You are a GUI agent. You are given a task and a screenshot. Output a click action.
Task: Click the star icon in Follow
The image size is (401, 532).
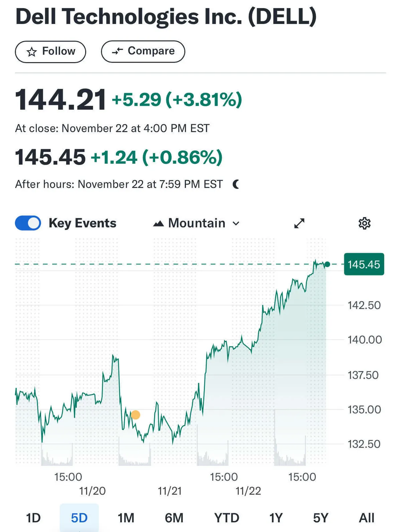(32, 52)
